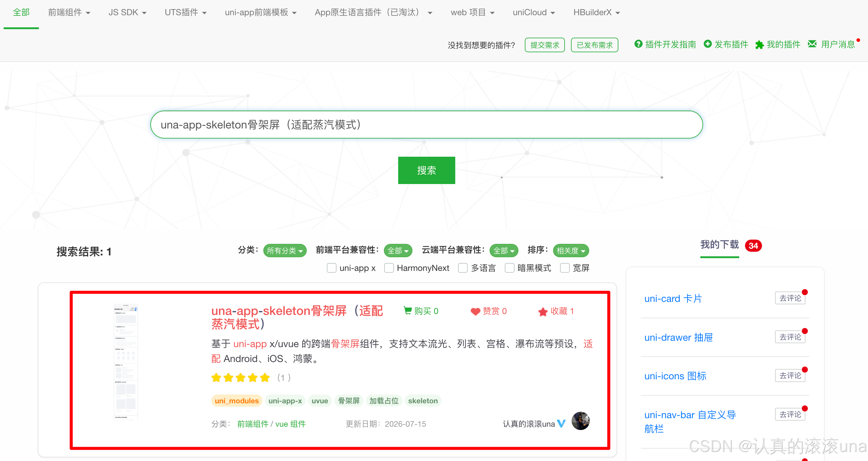
Task: Toggle the 多语言 checkbox
Action: (463, 268)
